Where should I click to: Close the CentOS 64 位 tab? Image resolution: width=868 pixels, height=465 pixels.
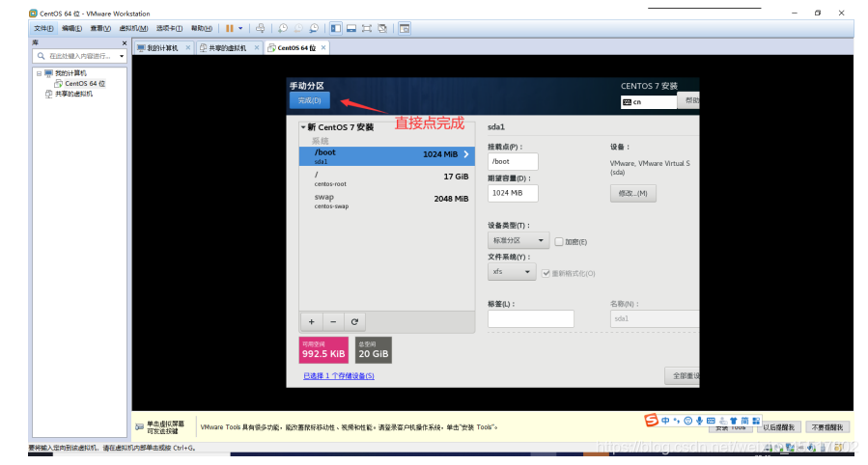323,47
